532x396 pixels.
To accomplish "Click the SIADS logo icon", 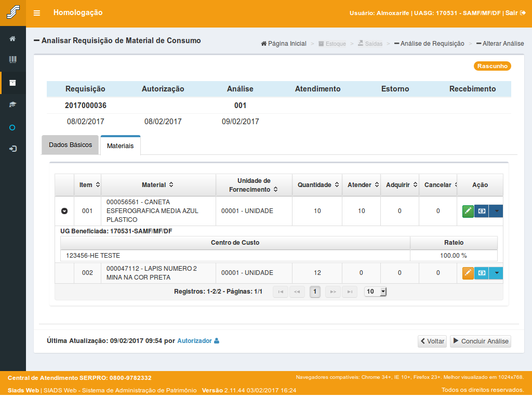I will coord(13,12).
